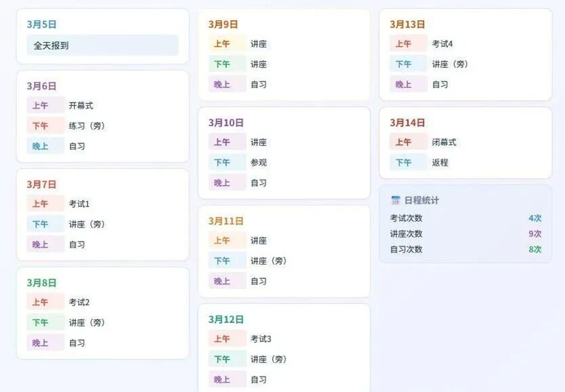Viewport: 565px width, 392px height.
Task: Open the 考试2 entry on 3月8日
Action: point(79,302)
